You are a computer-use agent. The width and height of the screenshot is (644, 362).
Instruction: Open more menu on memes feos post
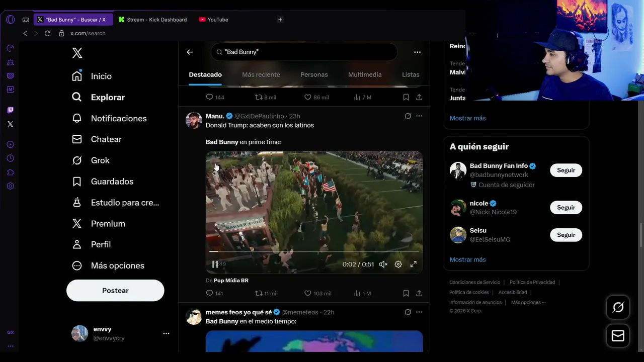click(x=419, y=312)
